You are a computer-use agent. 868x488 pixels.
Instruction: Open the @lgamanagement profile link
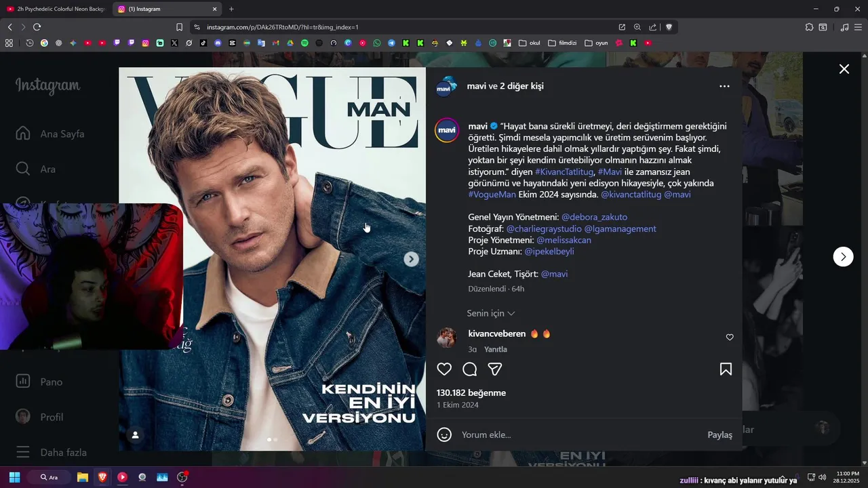pyautogui.click(x=620, y=228)
